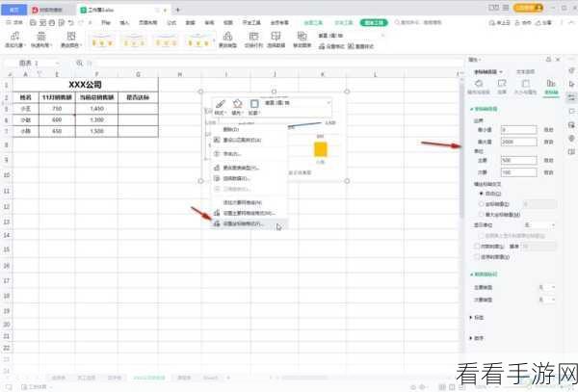578x392 pixels.
Task: Click Move Chart (移动图表) ribbon icon
Action: point(302,39)
